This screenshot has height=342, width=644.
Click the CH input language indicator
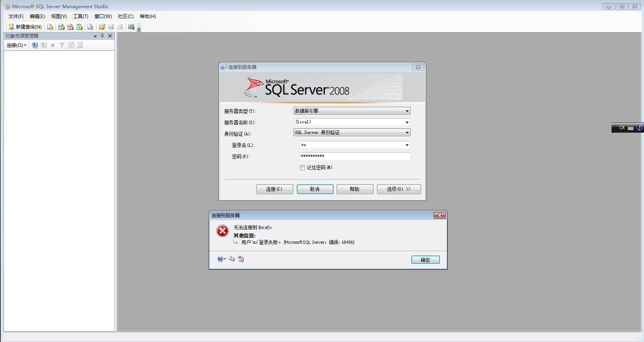pos(622,128)
